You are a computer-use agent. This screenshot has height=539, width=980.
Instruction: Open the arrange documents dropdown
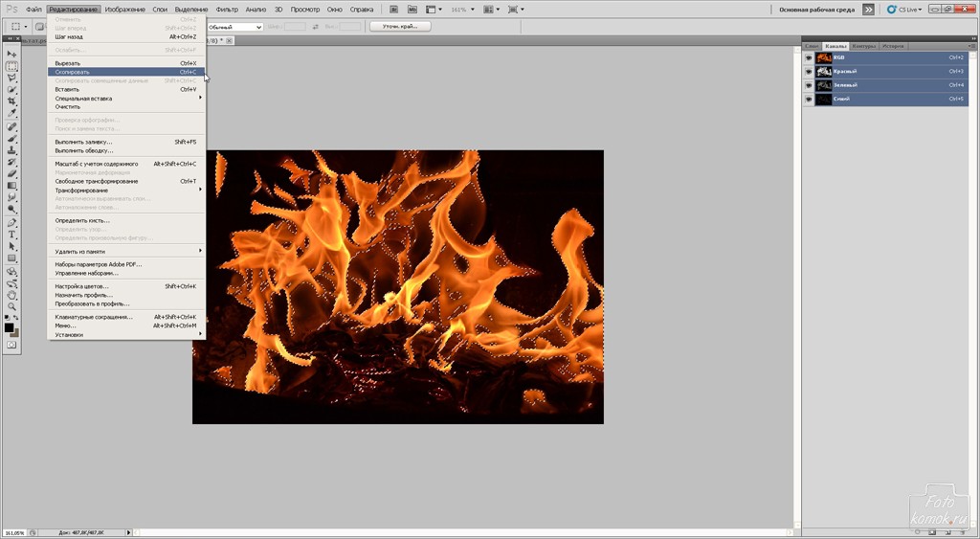coord(491,10)
